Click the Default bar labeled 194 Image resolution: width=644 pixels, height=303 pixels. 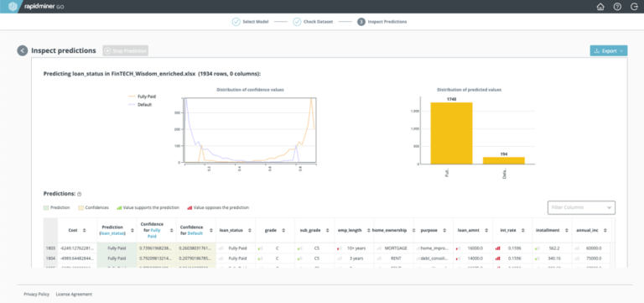tap(503, 160)
